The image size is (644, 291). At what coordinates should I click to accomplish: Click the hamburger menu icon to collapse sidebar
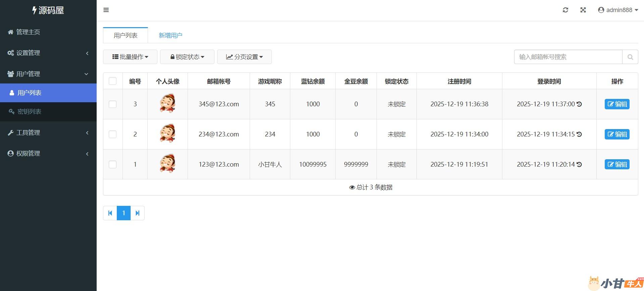coord(106,10)
